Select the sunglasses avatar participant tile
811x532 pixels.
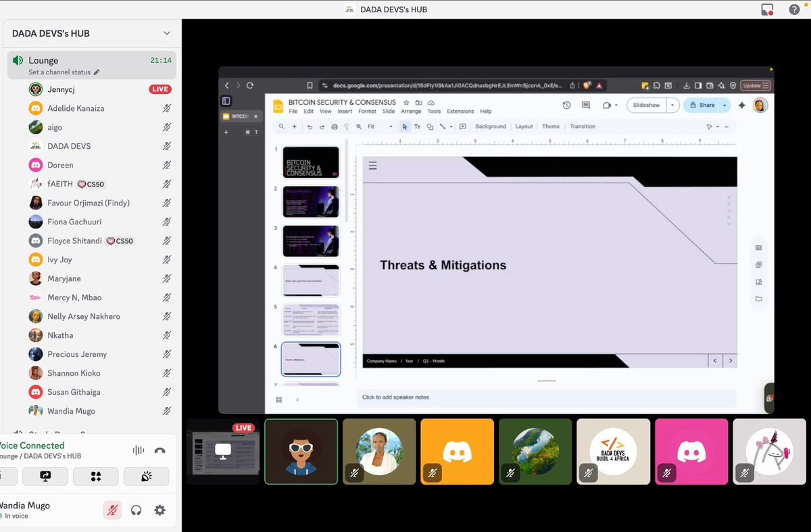pos(301,452)
